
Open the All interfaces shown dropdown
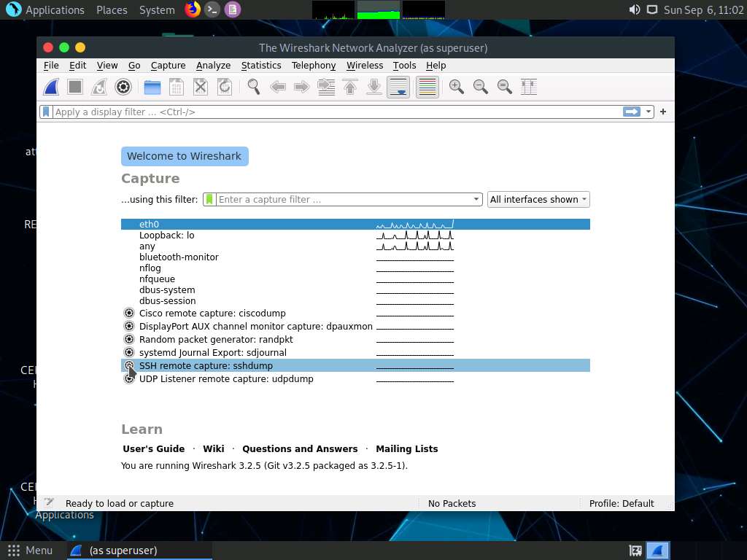point(538,199)
